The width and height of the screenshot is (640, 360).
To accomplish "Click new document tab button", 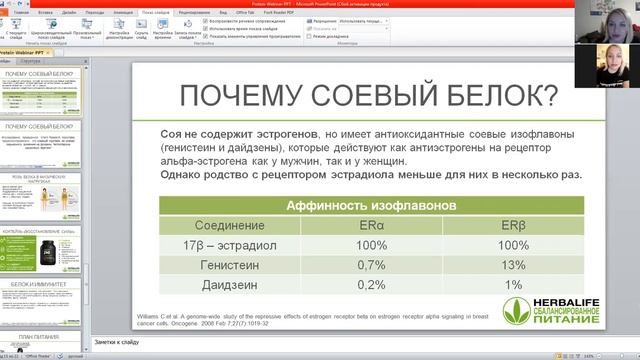I will [59, 53].
